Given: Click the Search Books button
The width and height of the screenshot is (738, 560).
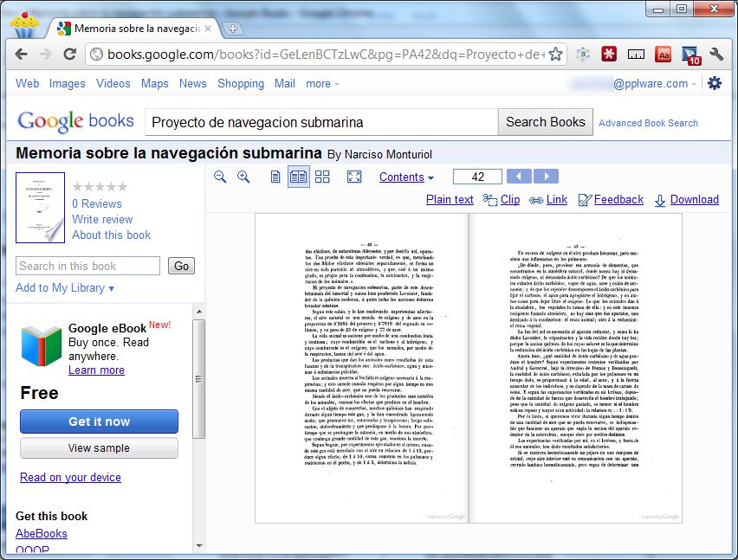Looking at the screenshot, I should (546, 122).
